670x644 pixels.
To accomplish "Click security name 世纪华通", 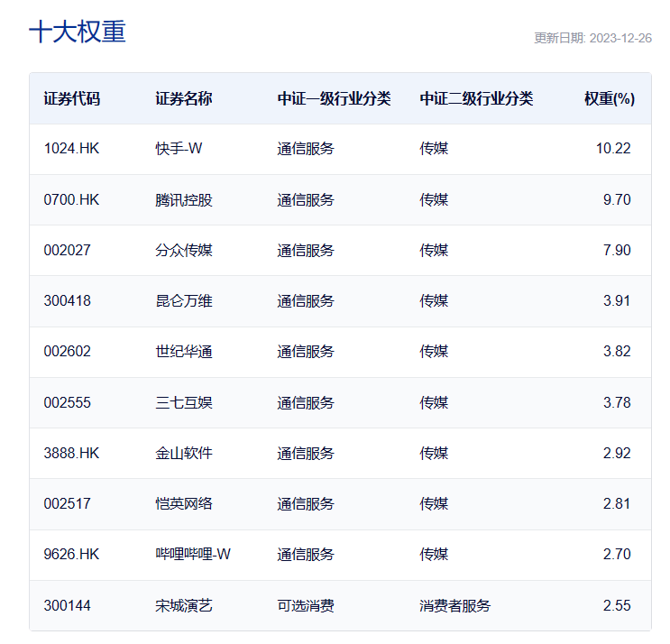I will click(x=184, y=351).
